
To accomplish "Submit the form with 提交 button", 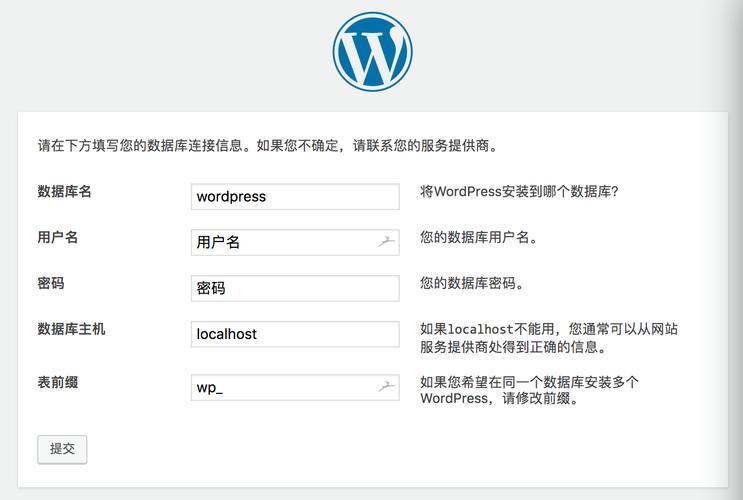I will [x=62, y=449].
